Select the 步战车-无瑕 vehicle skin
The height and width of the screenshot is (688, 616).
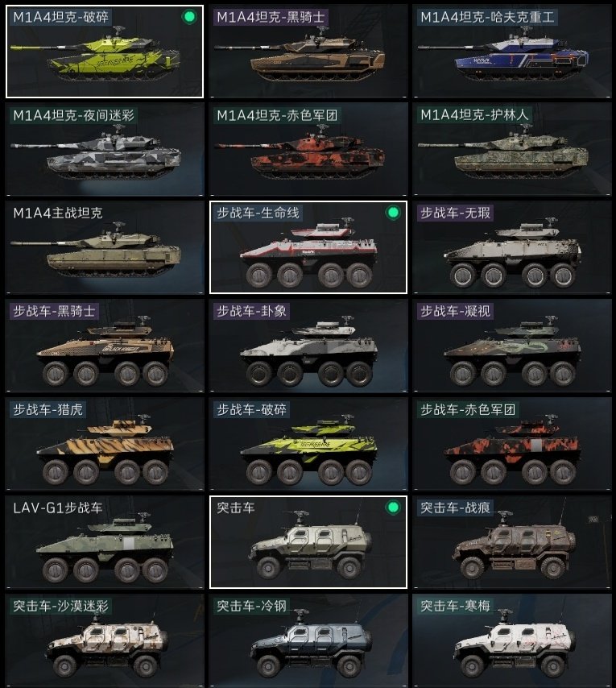tap(511, 247)
